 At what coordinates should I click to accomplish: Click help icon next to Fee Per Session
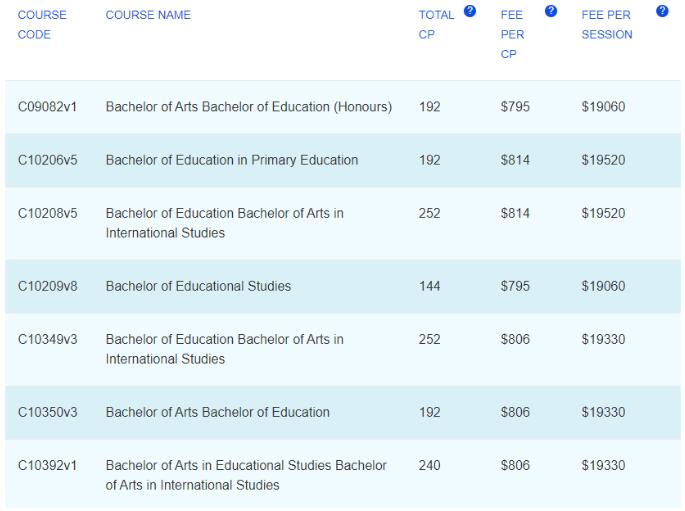(661, 13)
